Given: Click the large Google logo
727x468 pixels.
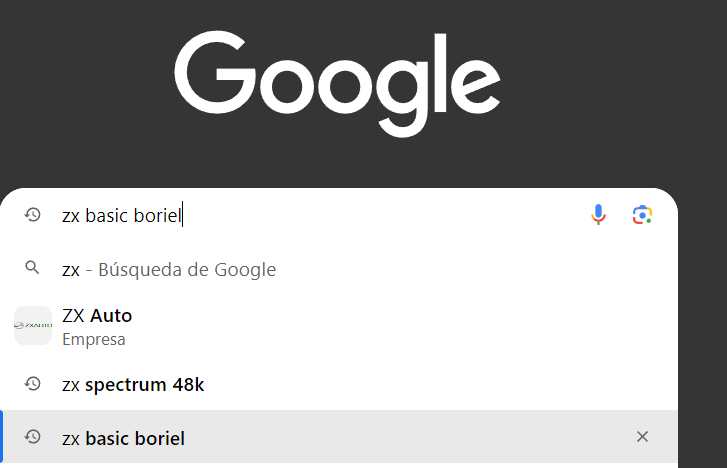Looking at the screenshot, I should click(337, 84).
